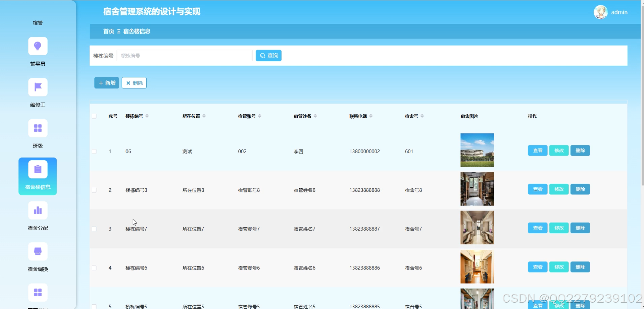Click phone number 13823888887

coord(364,229)
